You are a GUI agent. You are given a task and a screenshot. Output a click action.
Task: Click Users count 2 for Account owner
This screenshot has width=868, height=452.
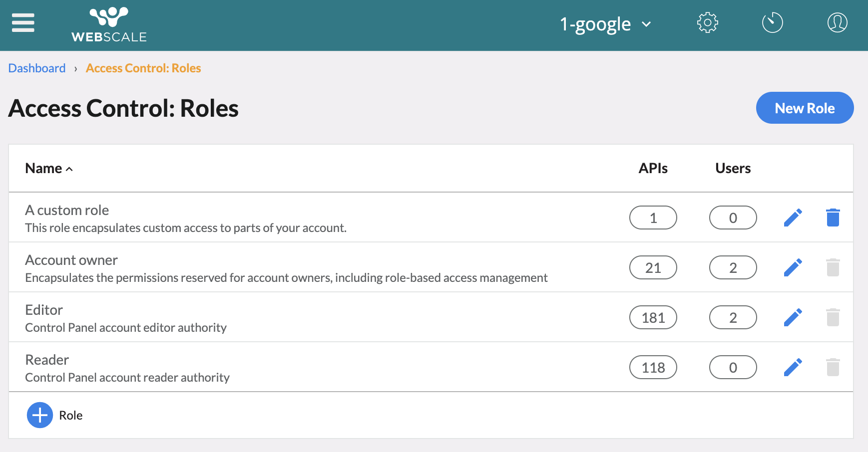[x=733, y=267]
